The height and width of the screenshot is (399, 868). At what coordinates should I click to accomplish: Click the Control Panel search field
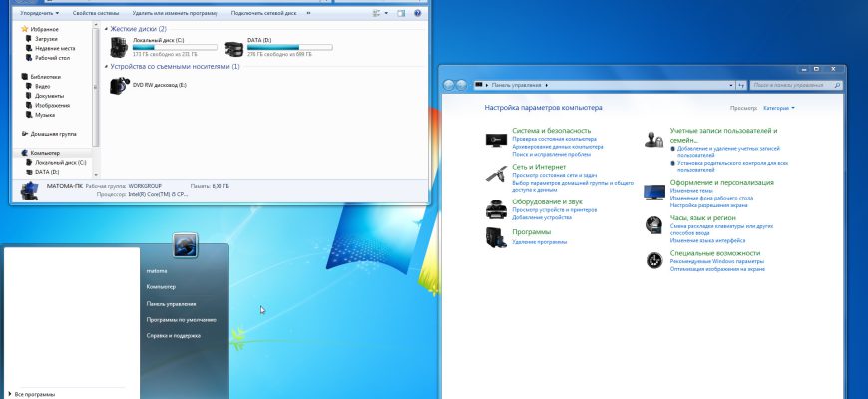click(x=796, y=85)
